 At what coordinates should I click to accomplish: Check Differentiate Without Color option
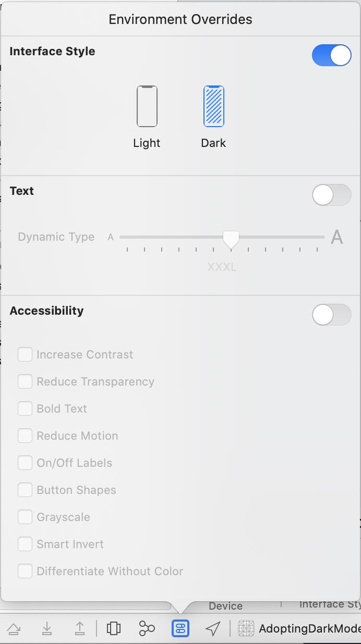point(25,571)
